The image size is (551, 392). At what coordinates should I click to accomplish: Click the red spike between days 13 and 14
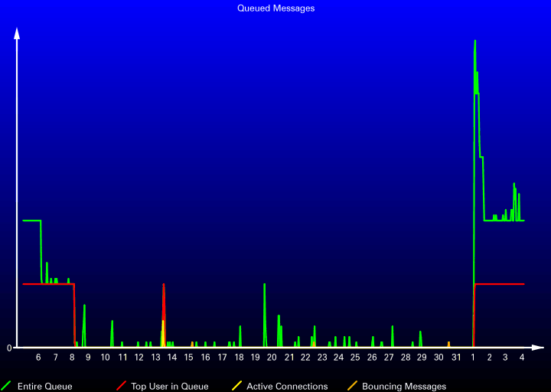(164, 286)
